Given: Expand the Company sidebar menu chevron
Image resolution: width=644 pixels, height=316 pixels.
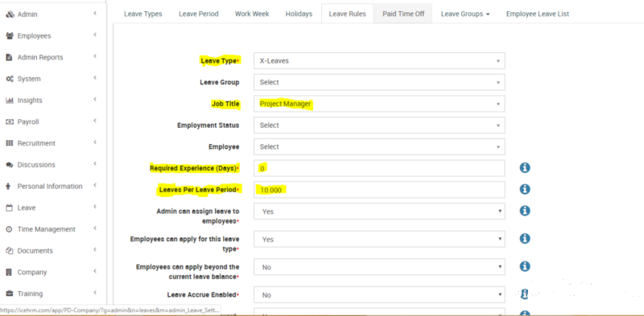Looking at the screenshot, I should tap(95, 271).
